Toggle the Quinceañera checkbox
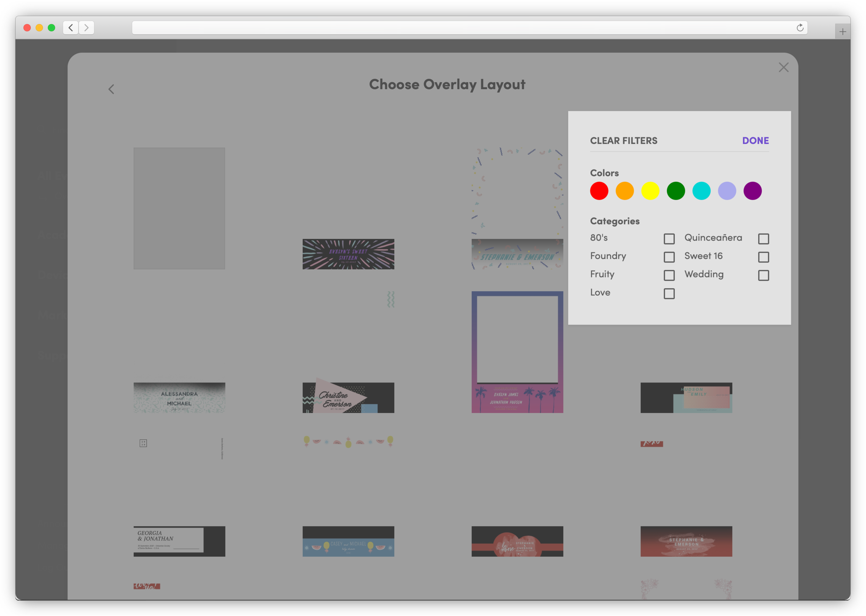The image size is (866, 616). (763, 239)
